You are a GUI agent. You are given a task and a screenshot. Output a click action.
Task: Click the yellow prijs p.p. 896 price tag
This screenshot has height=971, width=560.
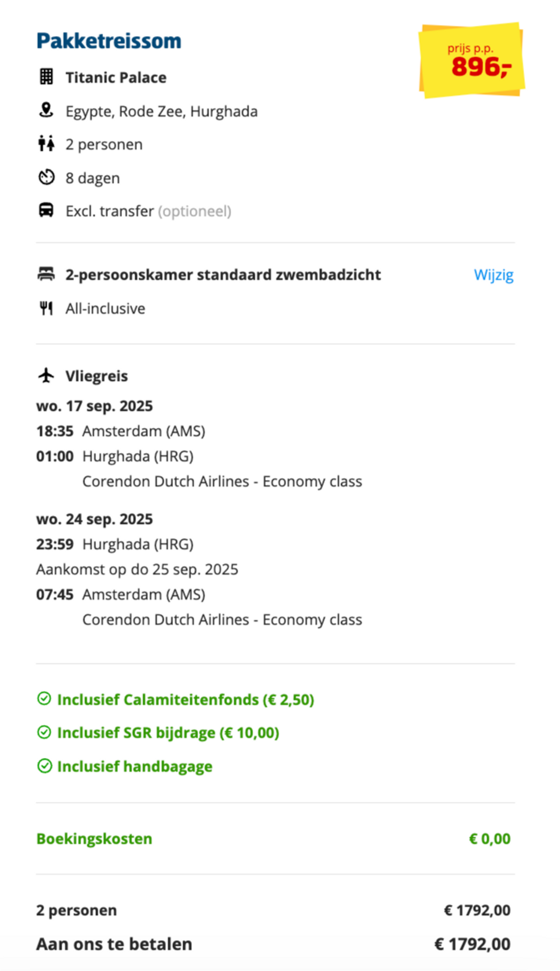point(472,60)
